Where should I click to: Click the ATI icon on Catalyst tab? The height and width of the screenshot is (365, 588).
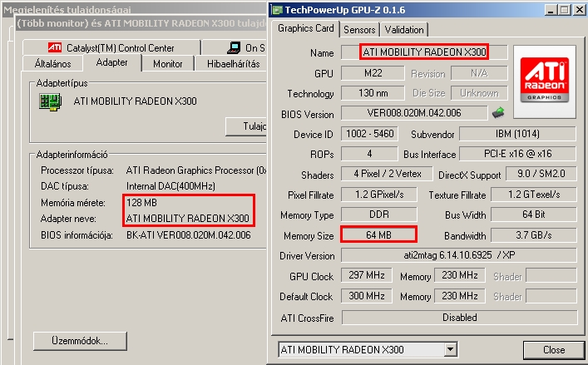tap(55, 47)
